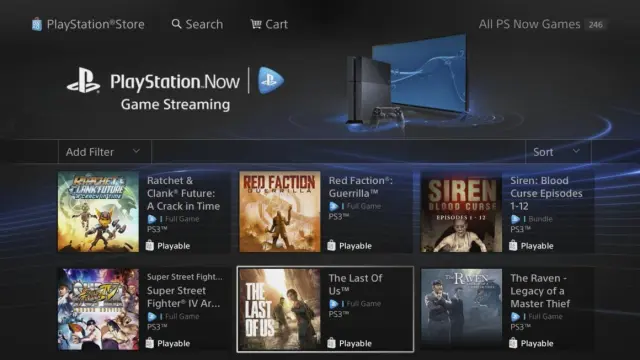The width and height of the screenshot is (640, 360).
Task: Click Playable label under The Last Of Us
Action: 355,344
